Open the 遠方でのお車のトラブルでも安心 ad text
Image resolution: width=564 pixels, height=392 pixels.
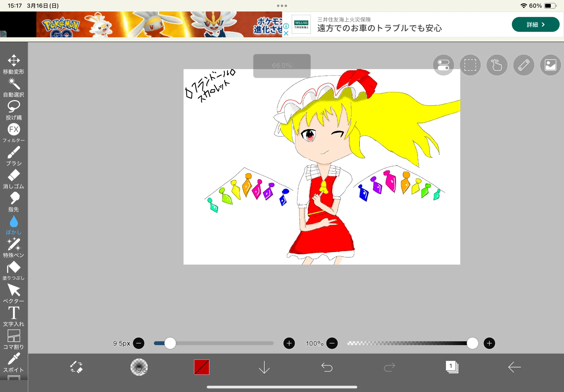pyautogui.click(x=379, y=28)
